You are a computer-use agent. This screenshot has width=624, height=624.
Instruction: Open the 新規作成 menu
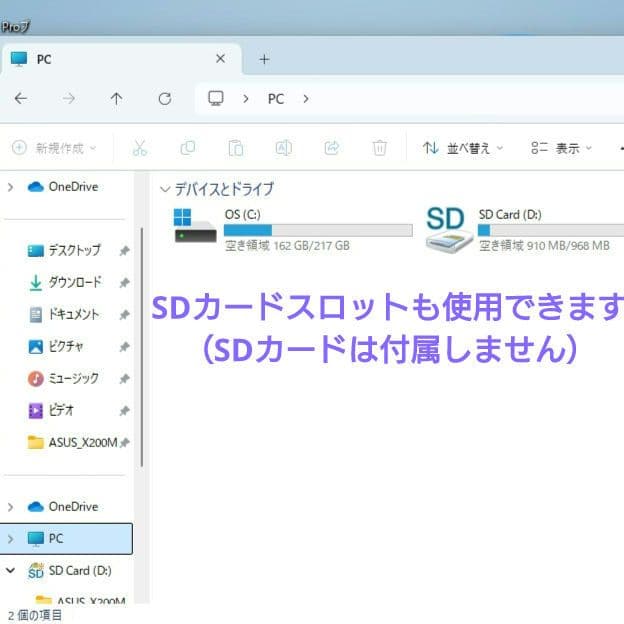[54, 148]
